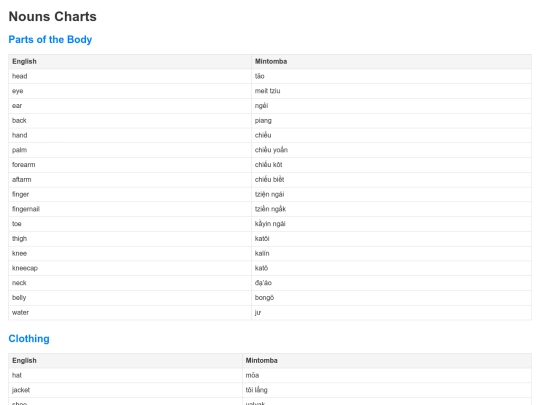Select the 'forearm' cell
This screenshot has width=540, height=405.
click(130, 165)
